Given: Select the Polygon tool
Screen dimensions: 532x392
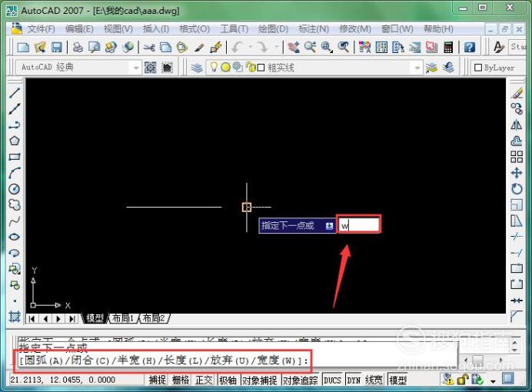Looking at the screenshot, I should coord(15,141).
